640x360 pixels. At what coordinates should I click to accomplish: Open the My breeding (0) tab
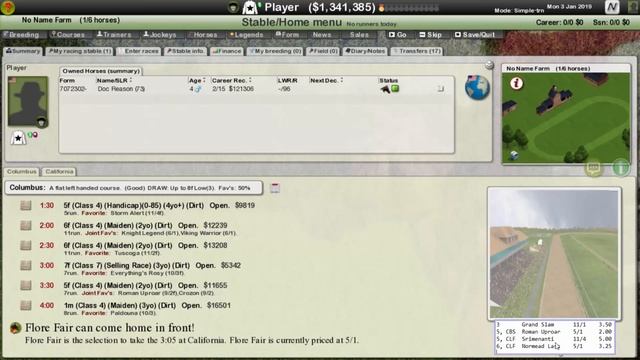pos(275,51)
